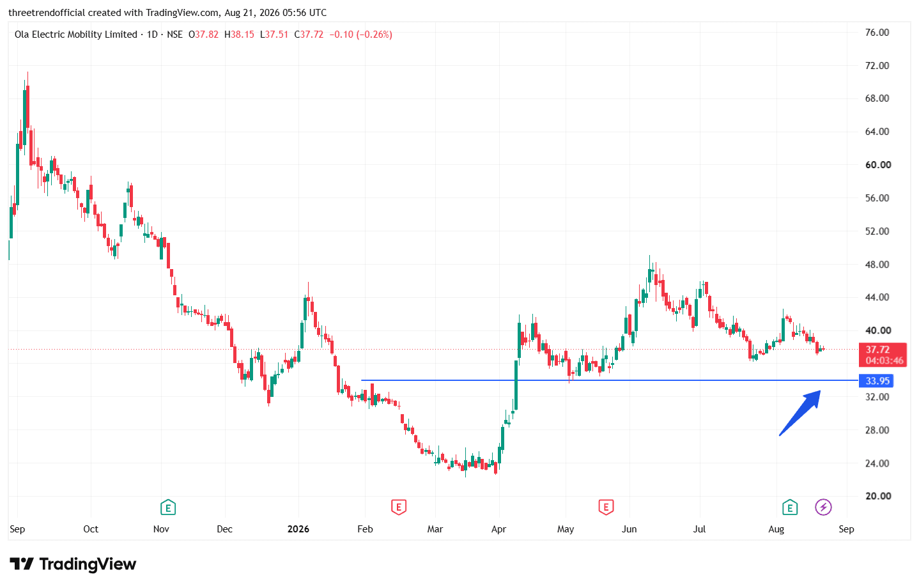The width and height of the screenshot is (919, 588).
Task: Click the 32.00 price axis label
Action: [x=877, y=397]
